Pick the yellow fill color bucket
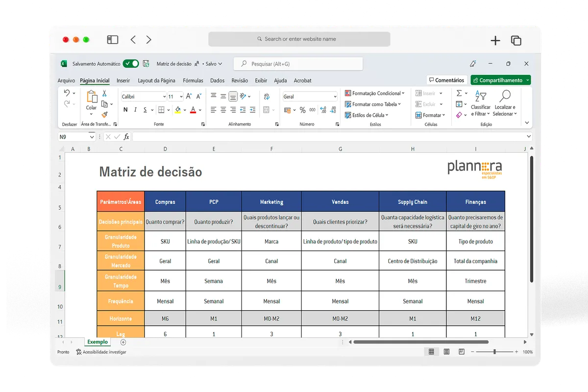 coord(178,110)
